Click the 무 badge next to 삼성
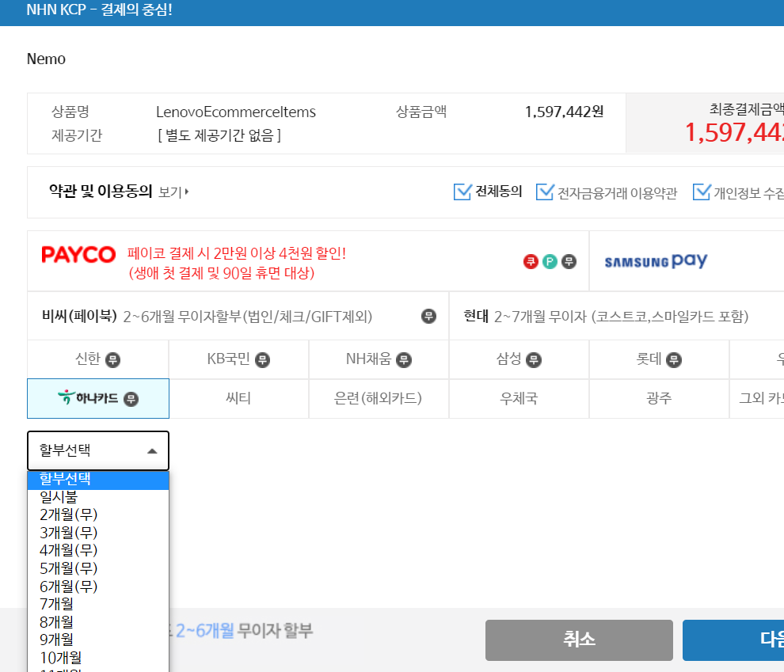The image size is (784, 672). 534,359
